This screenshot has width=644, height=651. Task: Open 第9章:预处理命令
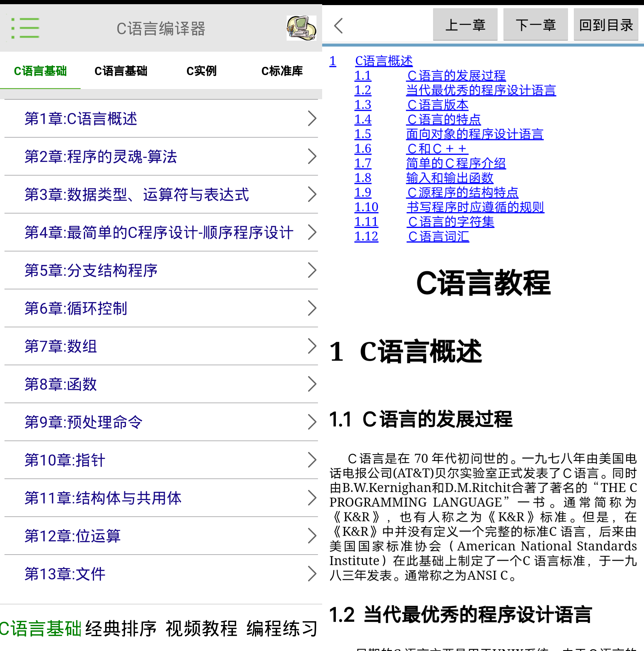[161, 422]
